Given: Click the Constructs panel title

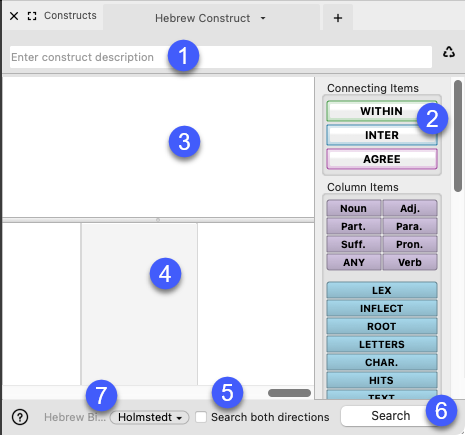Looking at the screenshot, I should 70,16.
